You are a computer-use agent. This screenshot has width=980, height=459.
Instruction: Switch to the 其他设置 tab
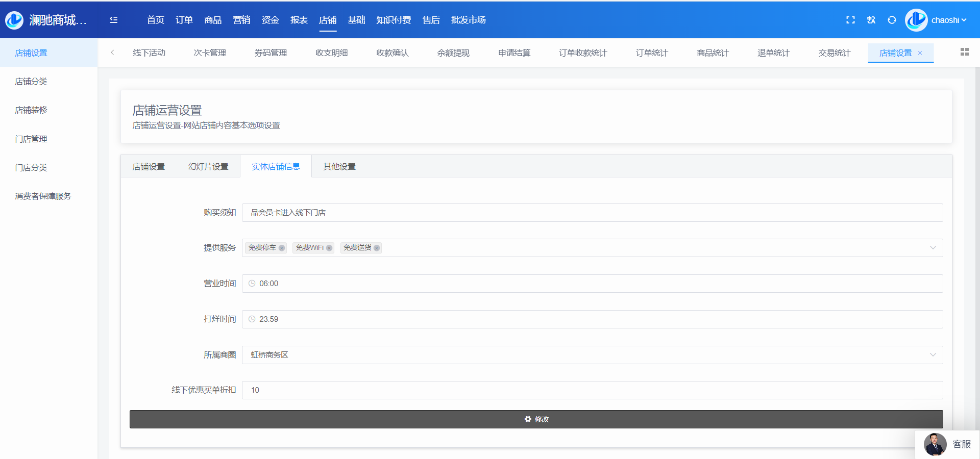(339, 167)
